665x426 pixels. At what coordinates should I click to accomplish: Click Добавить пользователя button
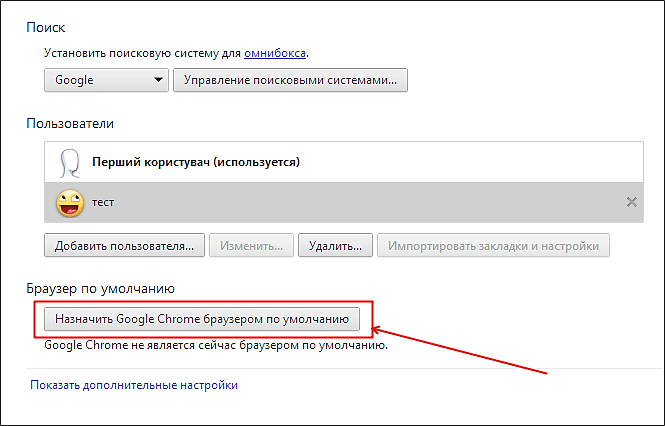[x=124, y=245]
